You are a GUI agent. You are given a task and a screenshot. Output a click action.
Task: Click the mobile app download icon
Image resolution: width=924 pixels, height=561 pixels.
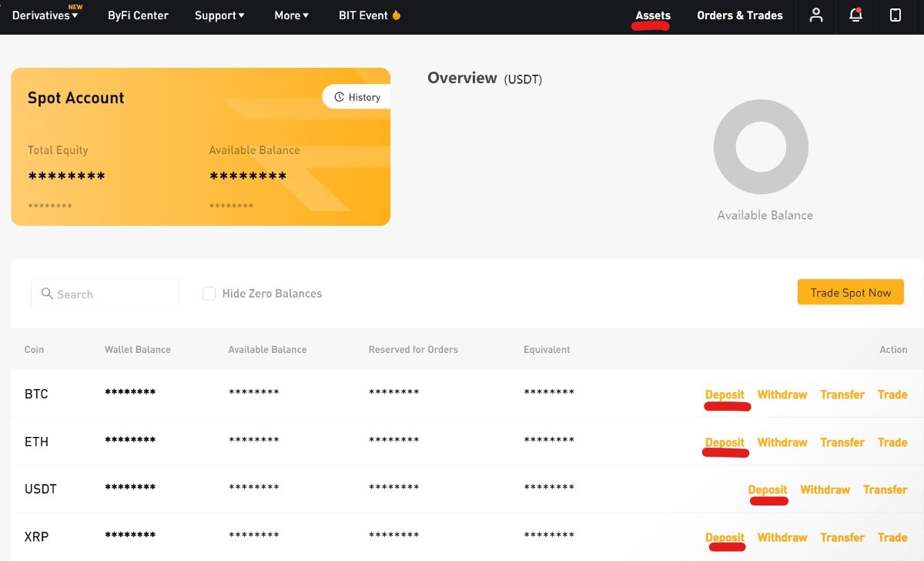pyautogui.click(x=896, y=15)
